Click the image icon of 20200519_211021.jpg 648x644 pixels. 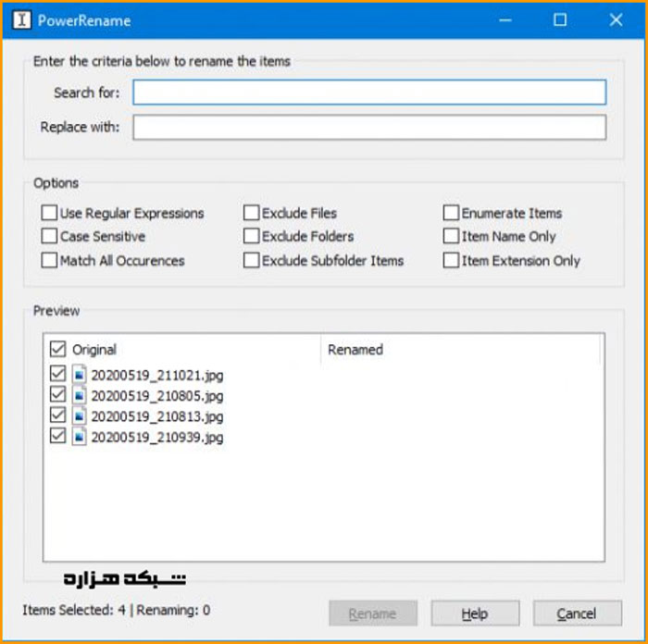79,374
